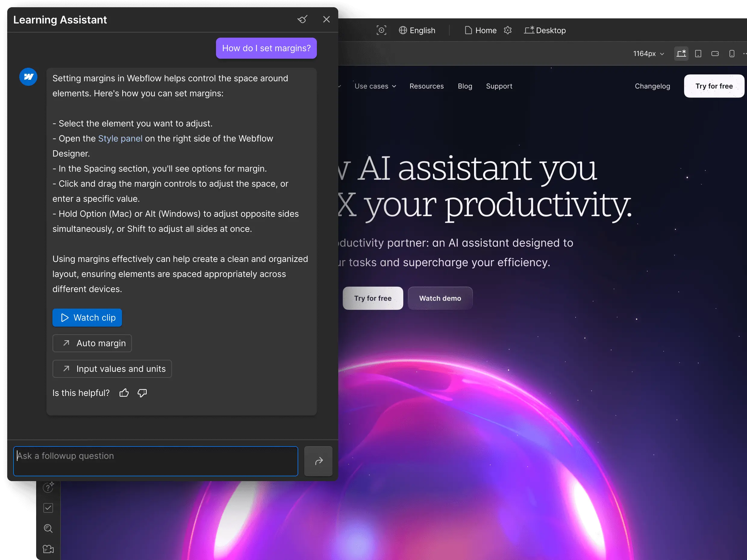Expand the Use cases nav dropdown
This screenshot has height=560, width=747.
pyautogui.click(x=375, y=86)
